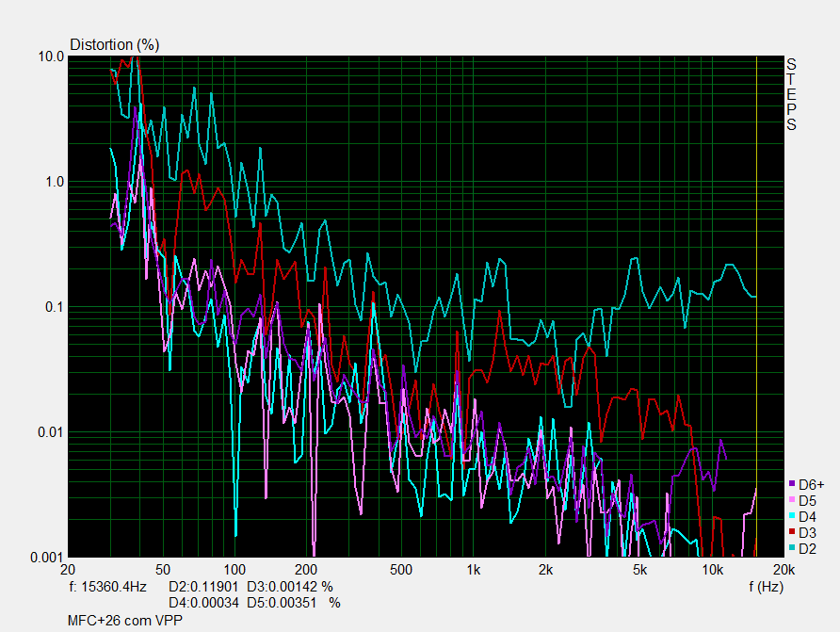Click the D5 legend label
This screenshot has width=840, height=632.
807,501
